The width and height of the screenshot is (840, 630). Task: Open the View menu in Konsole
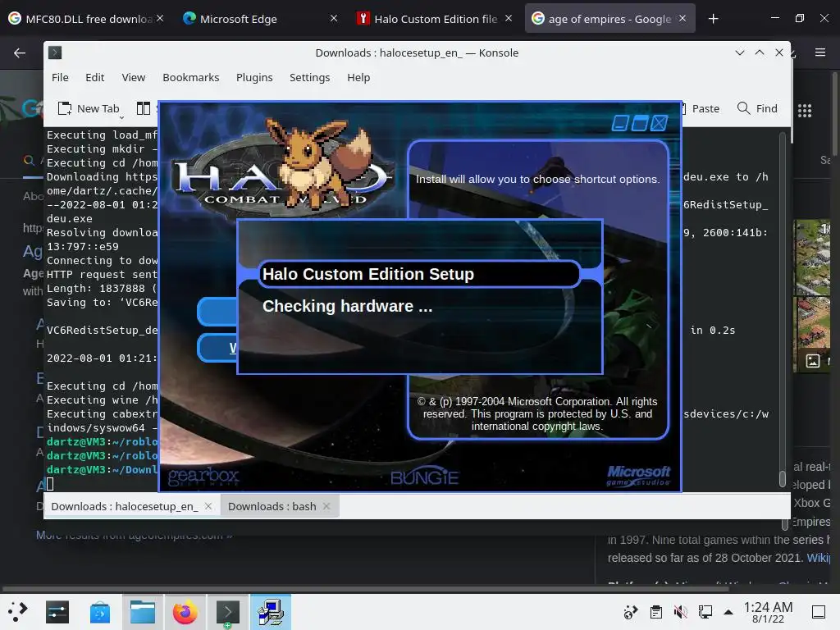click(x=134, y=77)
